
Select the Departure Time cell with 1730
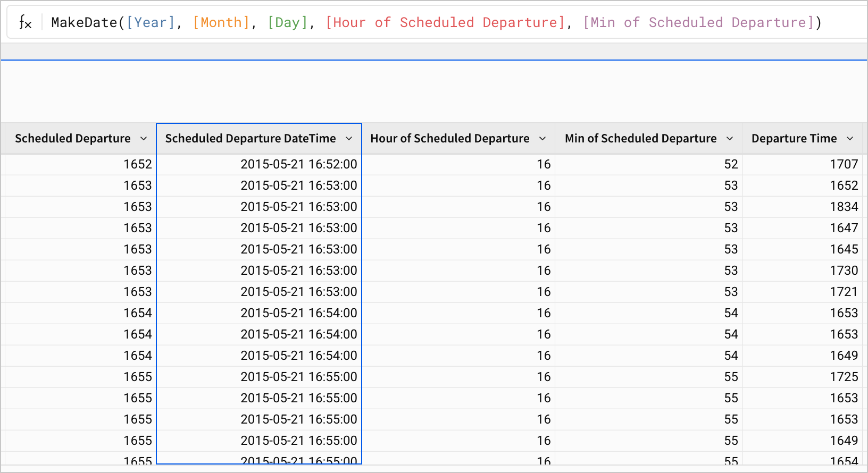pyautogui.click(x=844, y=271)
